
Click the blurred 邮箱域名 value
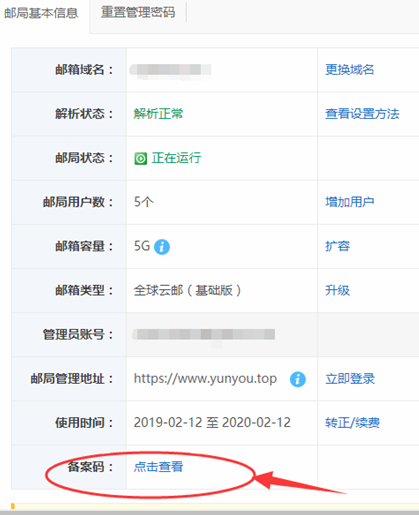(x=170, y=71)
